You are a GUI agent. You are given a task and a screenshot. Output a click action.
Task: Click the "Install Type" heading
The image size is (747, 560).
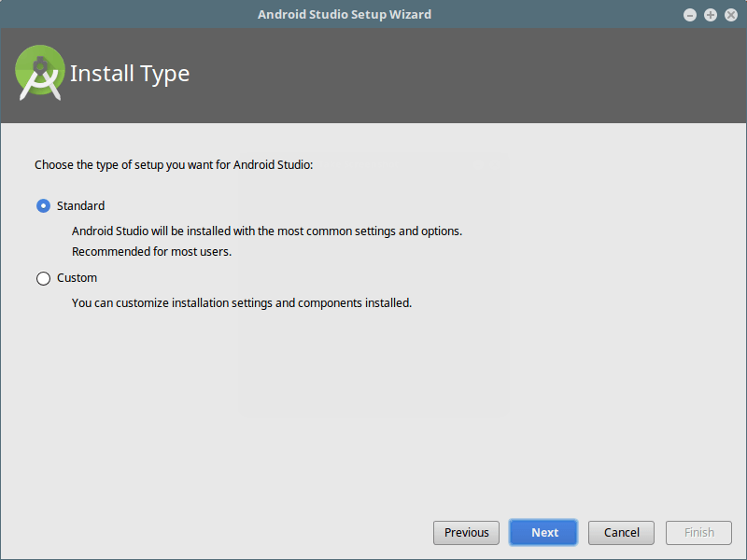[x=130, y=74]
